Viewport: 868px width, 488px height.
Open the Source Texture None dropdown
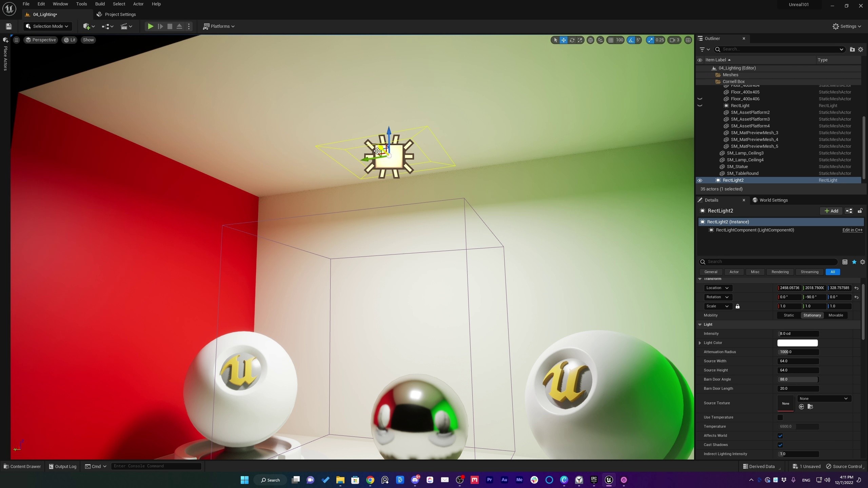(x=824, y=399)
